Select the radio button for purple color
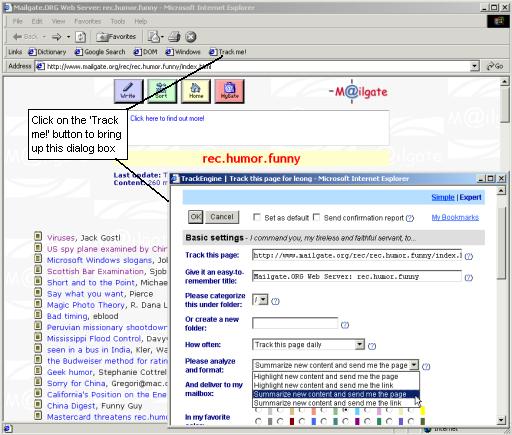Viewport: 512px width, 435px height. [346, 421]
